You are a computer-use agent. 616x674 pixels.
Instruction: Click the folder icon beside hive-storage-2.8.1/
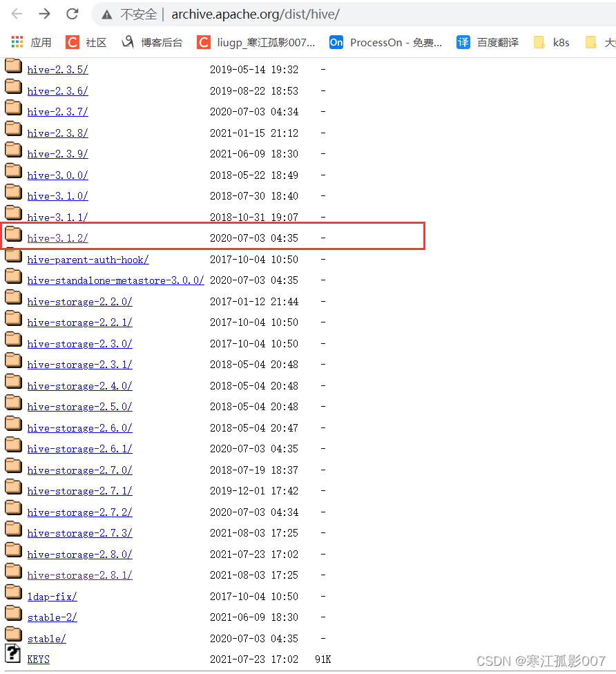[13, 571]
